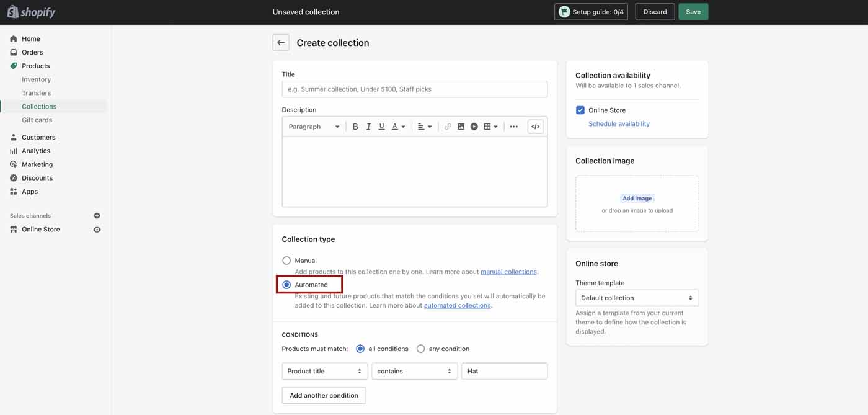
Task: Add a new sales channel
Action: coord(97,216)
